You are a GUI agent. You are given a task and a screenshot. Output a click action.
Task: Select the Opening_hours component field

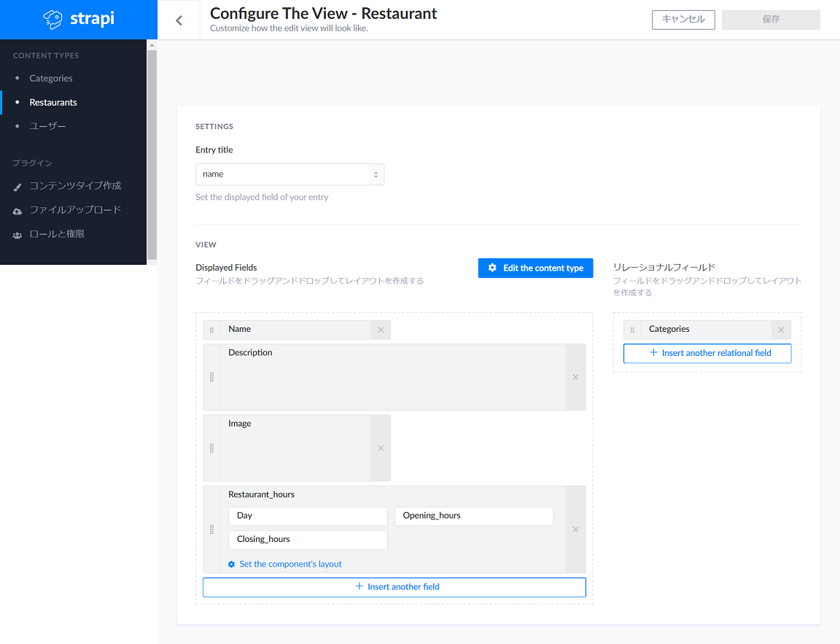click(x=474, y=516)
